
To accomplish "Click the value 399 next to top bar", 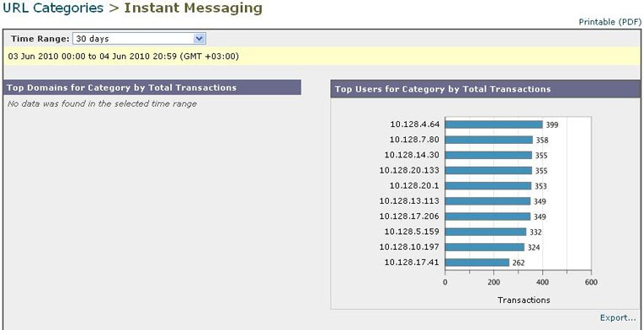I will point(552,125).
